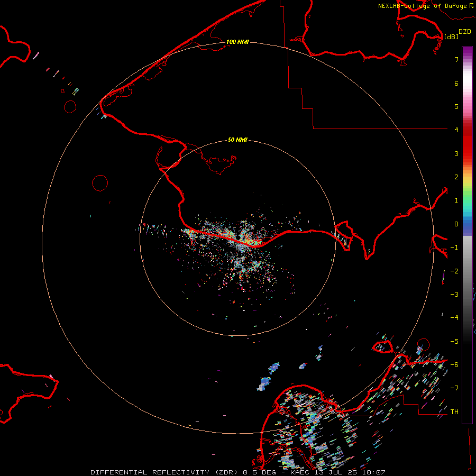476x476 pixels.
Task: Click the 5 value on the color scale
Action: pos(456,106)
